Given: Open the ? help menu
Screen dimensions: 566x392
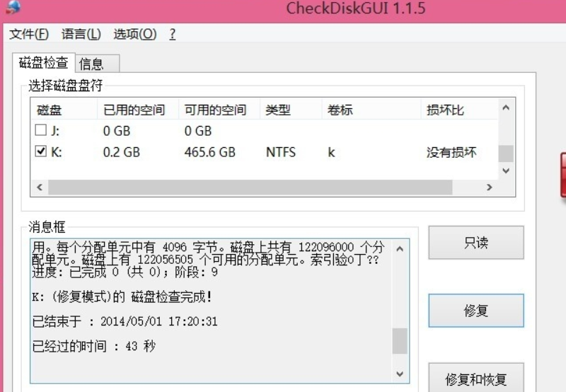Looking at the screenshot, I should 173,34.
